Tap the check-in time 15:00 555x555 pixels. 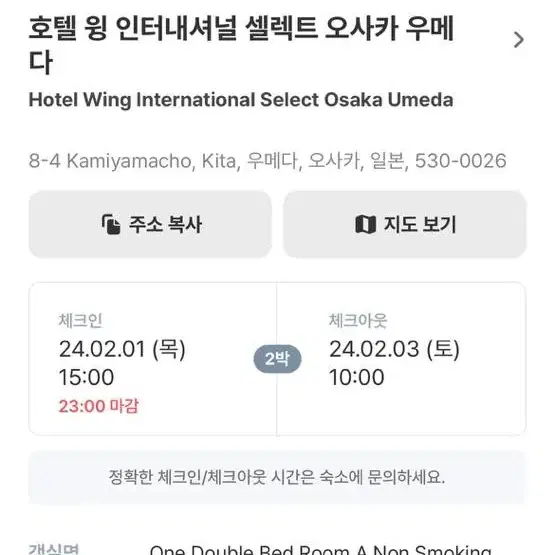tap(86, 377)
